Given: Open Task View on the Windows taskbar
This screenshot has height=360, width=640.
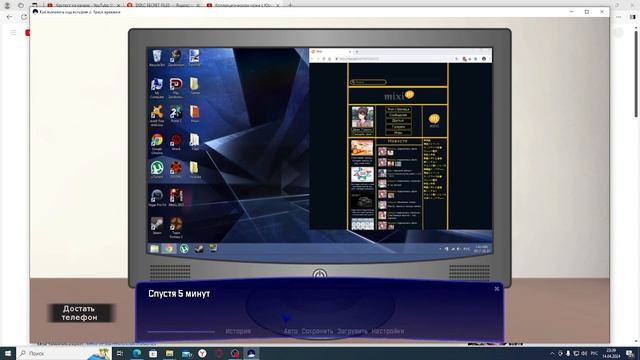Looking at the screenshot, I should click(120, 353).
